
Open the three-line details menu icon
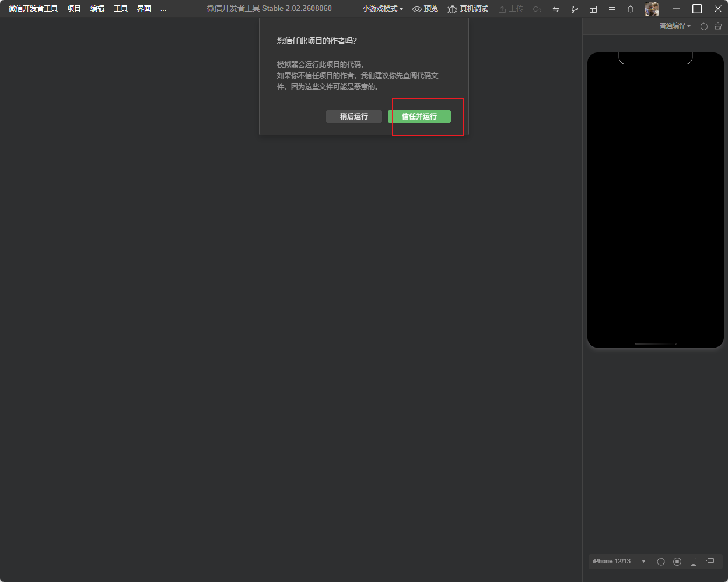tap(612, 9)
